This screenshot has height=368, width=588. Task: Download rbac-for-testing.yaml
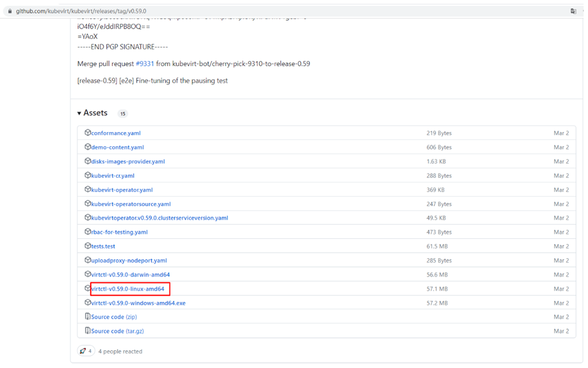click(x=119, y=233)
